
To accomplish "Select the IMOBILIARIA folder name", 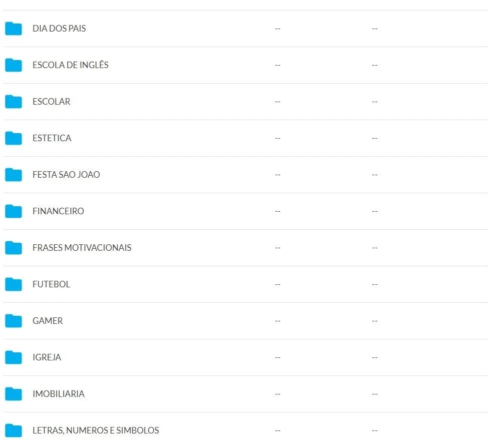I will click(59, 394).
